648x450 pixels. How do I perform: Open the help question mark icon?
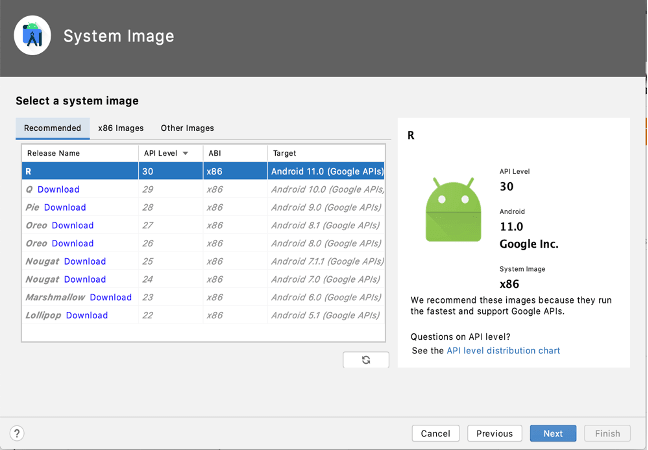coord(16,433)
